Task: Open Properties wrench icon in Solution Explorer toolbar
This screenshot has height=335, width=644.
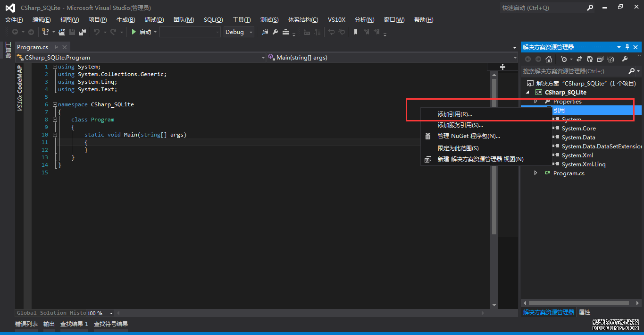Action: point(625,59)
